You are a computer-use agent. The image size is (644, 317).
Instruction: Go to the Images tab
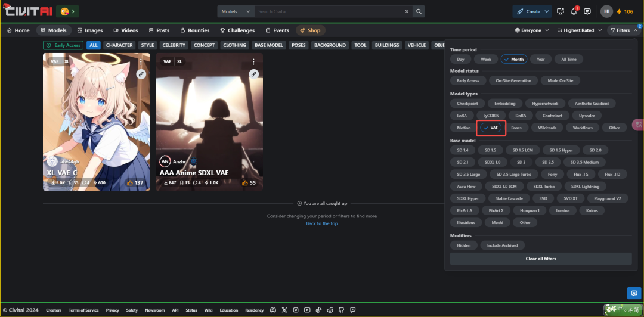pyautogui.click(x=89, y=30)
